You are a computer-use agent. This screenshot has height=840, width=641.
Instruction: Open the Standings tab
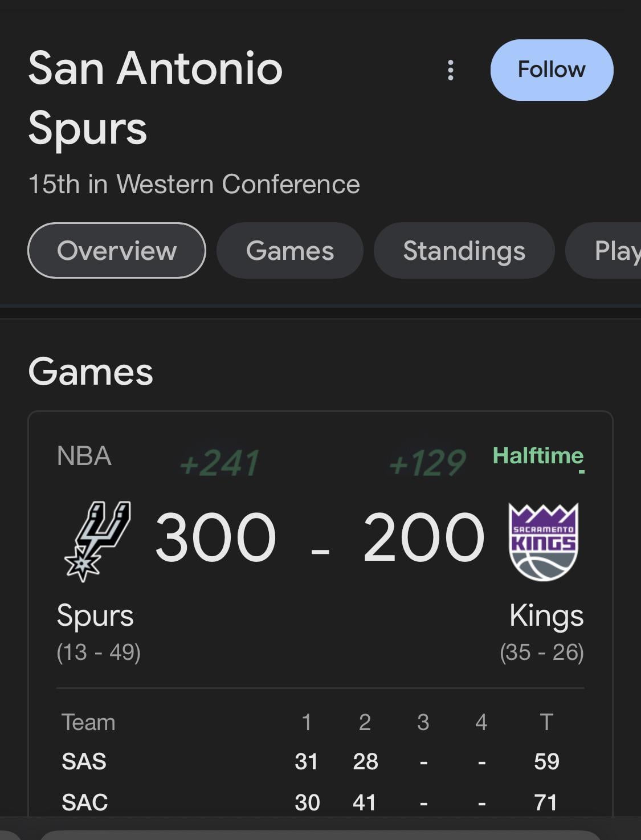(x=464, y=251)
